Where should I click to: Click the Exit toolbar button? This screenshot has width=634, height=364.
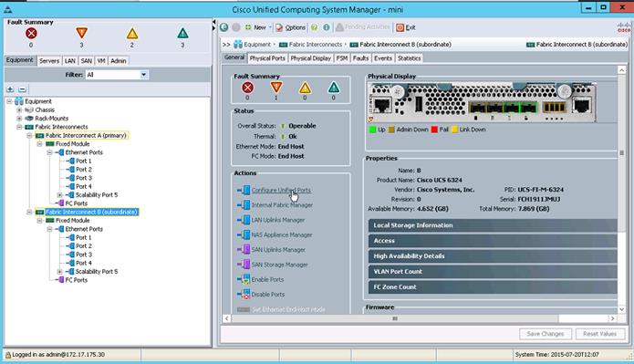click(x=406, y=27)
